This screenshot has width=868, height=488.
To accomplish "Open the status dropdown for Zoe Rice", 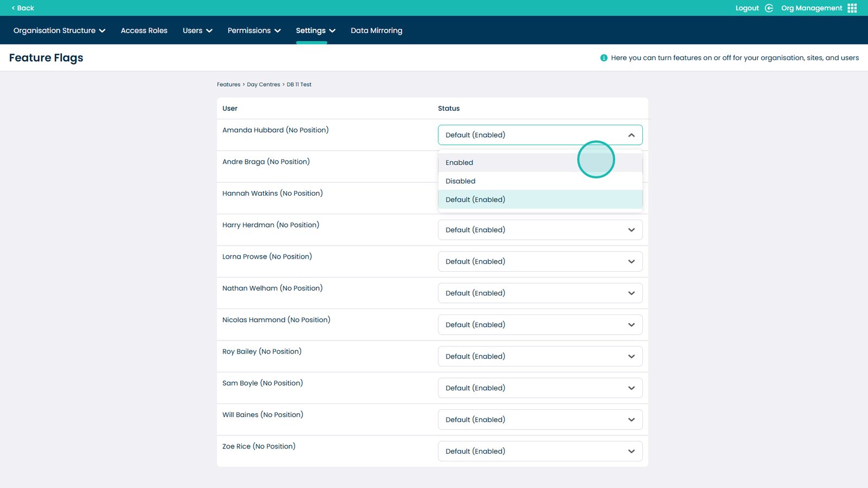I will coord(631,451).
